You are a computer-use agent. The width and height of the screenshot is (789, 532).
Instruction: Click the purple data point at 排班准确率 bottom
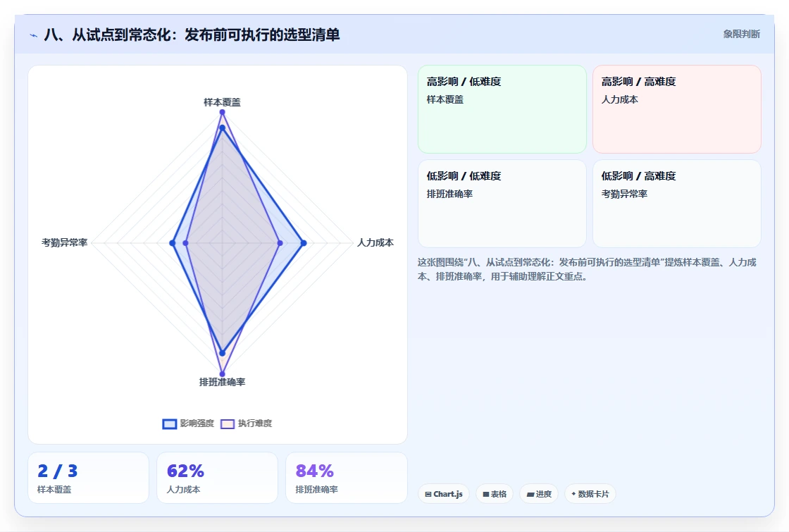coord(222,374)
